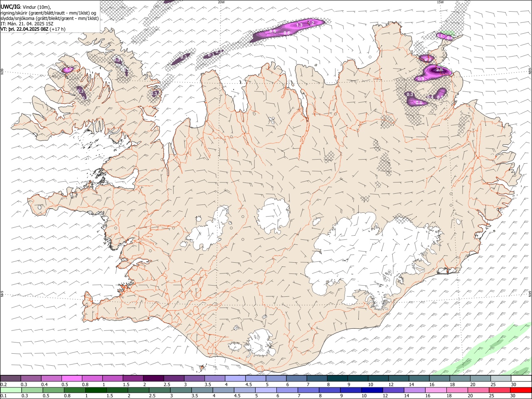The height and width of the screenshot is (399, 532).
Task: Pick the red bottom-row swatch starting at 25
Action: click(500, 390)
